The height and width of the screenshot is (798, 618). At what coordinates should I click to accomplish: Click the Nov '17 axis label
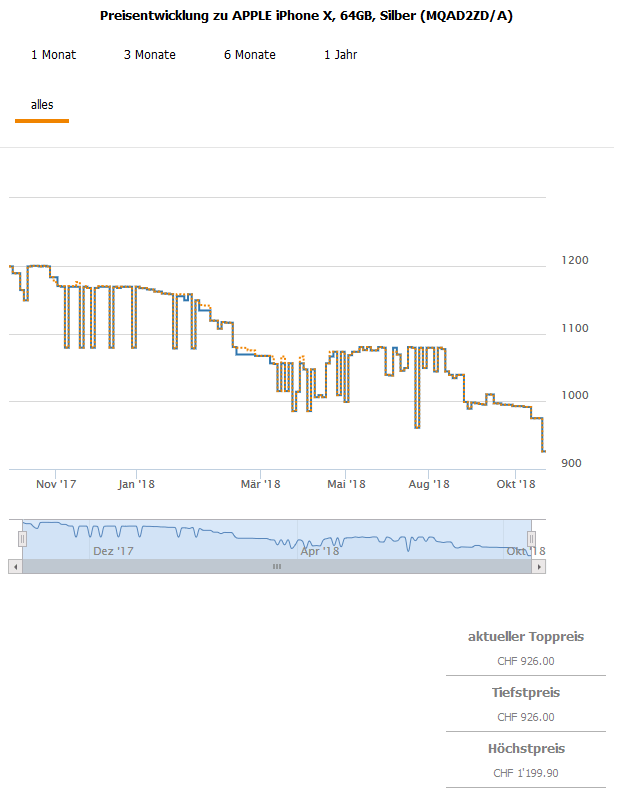tap(56, 484)
